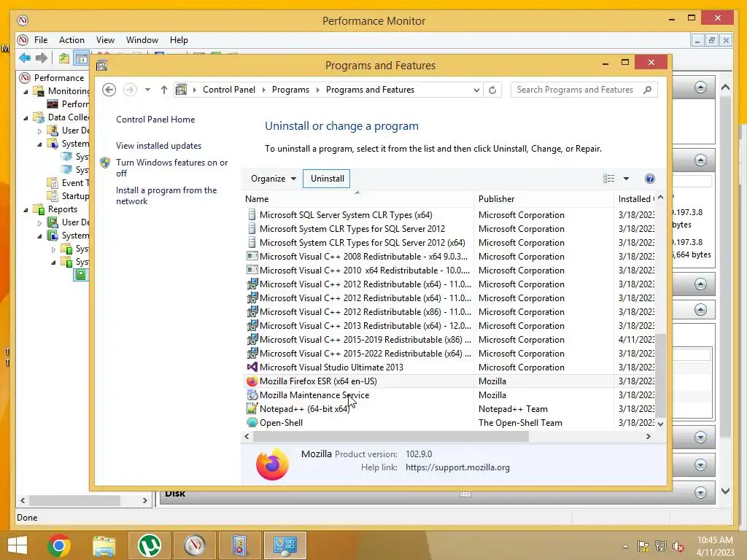Open the support.mozilla.org help link
Screen dimensions: 747x560
tap(457, 467)
